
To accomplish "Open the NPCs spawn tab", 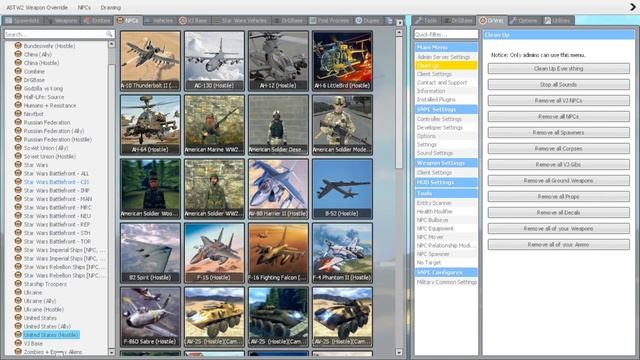I will pyautogui.click(x=128, y=20).
